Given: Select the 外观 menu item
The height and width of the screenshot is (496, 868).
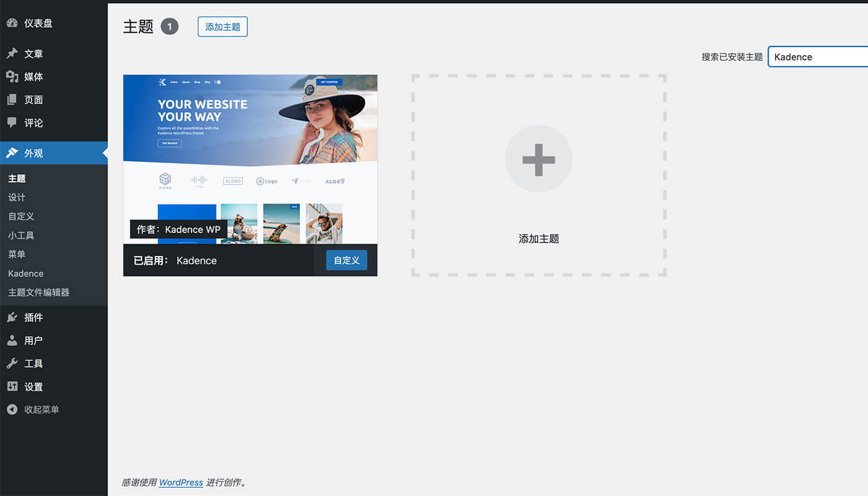Looking at the screenshot, I should 54,153.
